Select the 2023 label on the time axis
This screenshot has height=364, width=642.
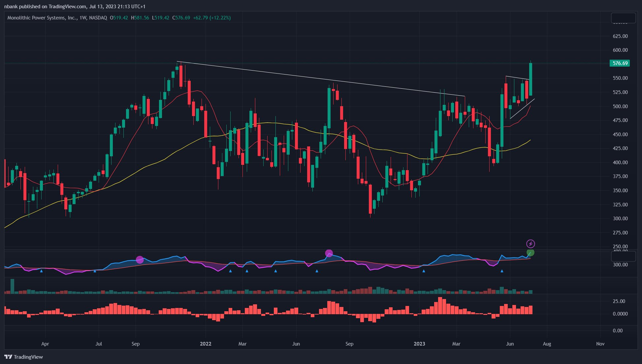coord(419,344)
